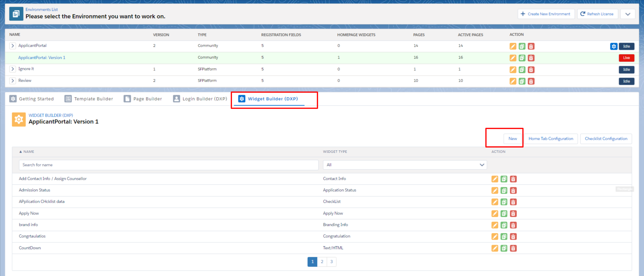Delete the CountDown widget
This screenshot has width=644, height=276.
tap(513, 248)
